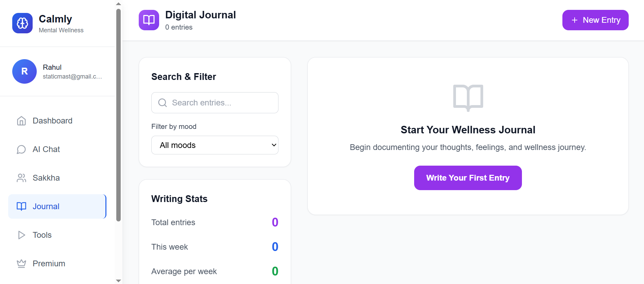Click the purple Digital Journal book icon

[149, 20]
